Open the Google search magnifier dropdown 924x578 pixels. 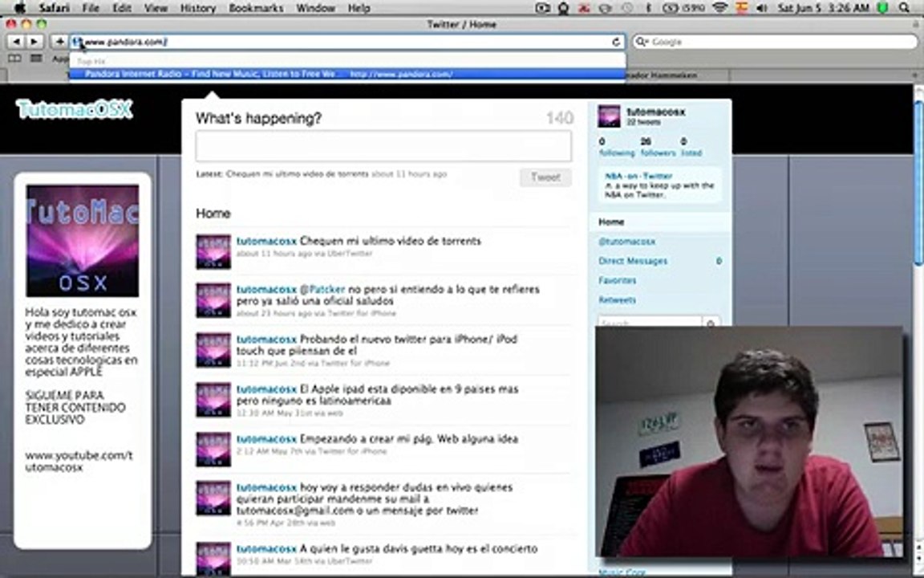click(x=642, y=42)
